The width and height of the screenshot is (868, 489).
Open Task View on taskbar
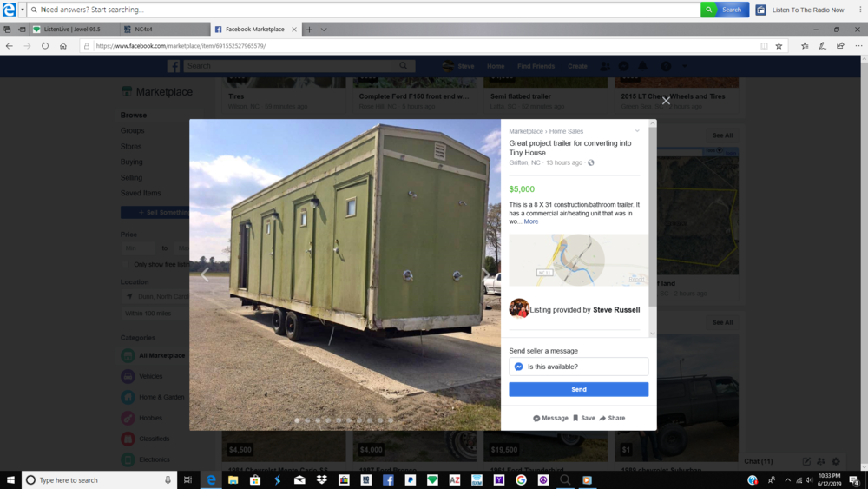tap(187, 480)
